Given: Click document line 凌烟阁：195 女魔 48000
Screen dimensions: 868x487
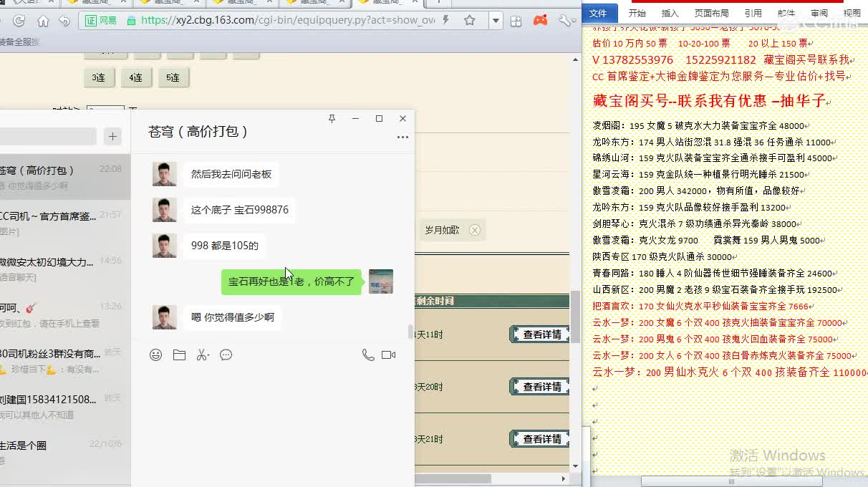Looking at the screenshot, I should click(699, 125).
